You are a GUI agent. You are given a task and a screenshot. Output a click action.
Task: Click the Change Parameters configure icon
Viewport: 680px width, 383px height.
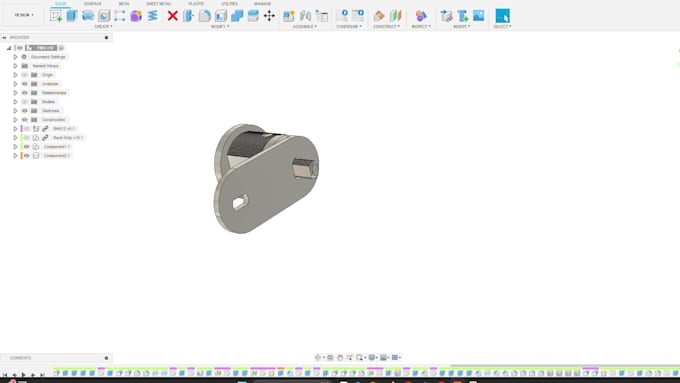click(342, 16)
